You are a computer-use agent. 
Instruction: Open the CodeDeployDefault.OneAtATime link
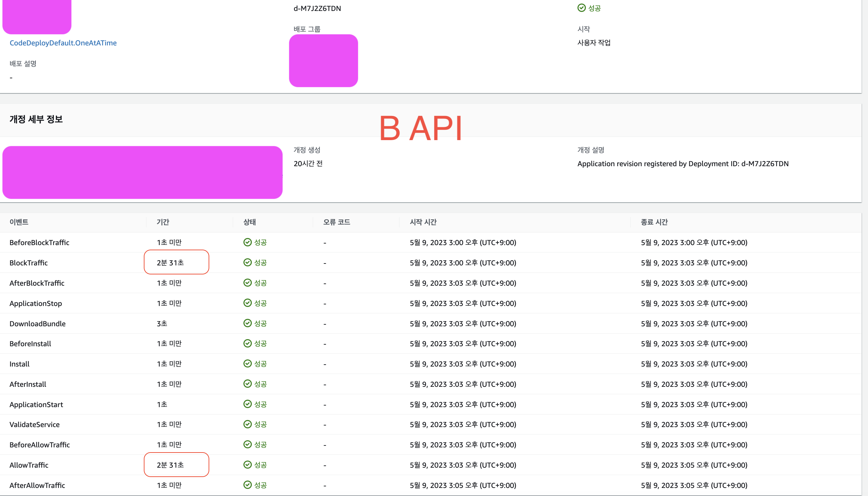(63, 43)
